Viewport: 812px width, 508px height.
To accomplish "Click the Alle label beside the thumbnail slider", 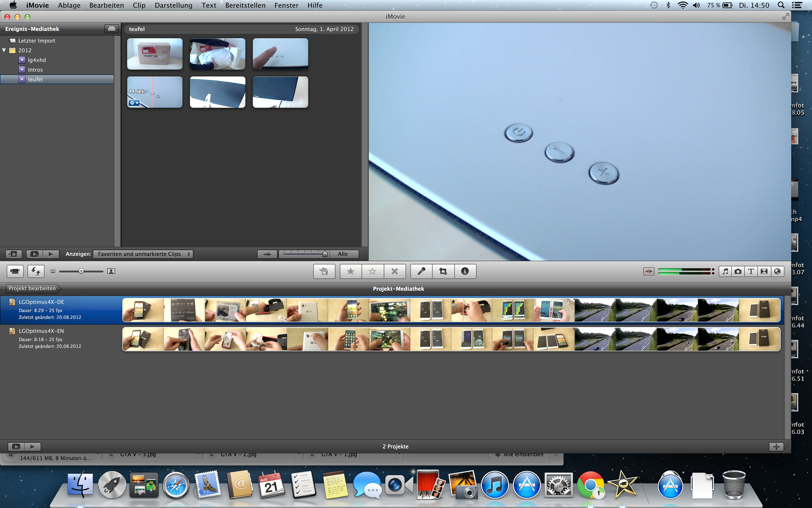I will (343, 254).
